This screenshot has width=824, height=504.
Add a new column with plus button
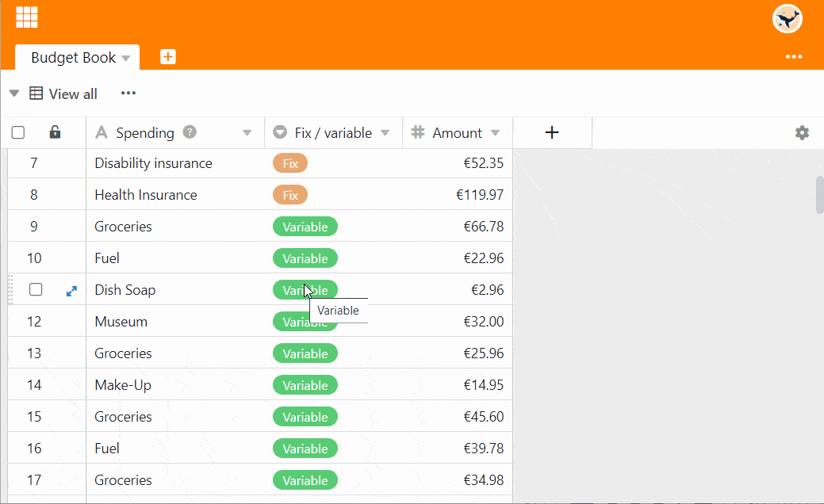pyautogui.click(x=552, y=133)
